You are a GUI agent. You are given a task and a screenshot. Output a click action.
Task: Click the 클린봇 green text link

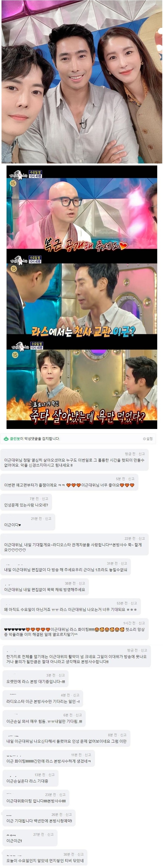(x=15, y=438)
